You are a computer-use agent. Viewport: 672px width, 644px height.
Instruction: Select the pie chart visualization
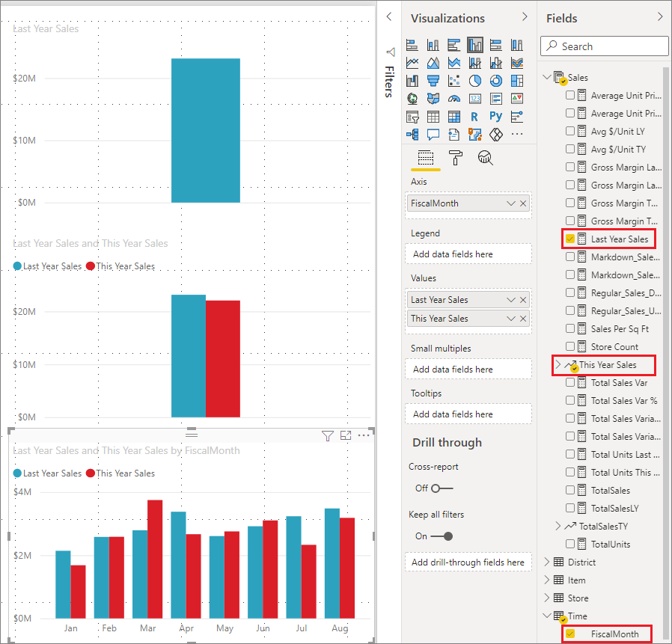pyautogui.click(x=475, y=81)
